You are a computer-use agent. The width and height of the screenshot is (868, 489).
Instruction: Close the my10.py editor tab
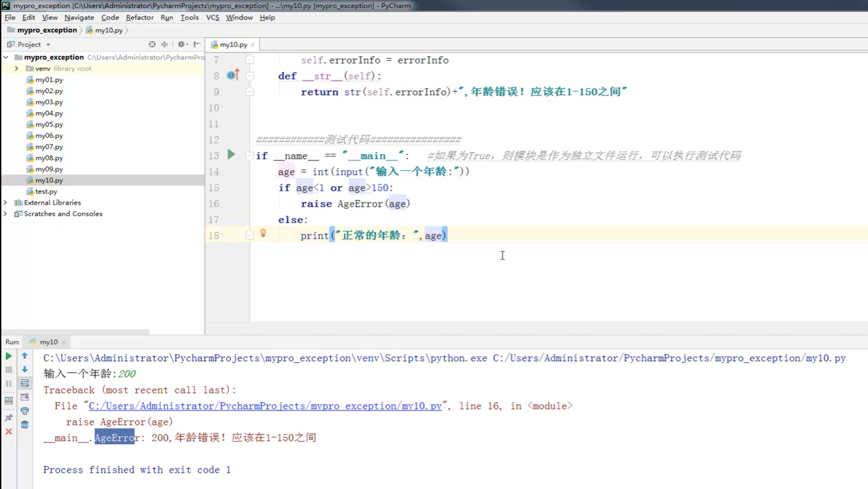[253, 45]
